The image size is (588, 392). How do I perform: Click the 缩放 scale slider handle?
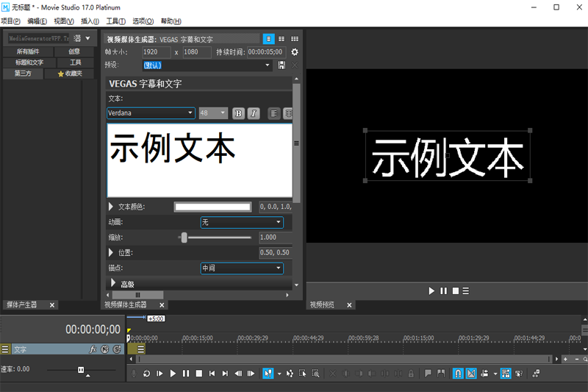pos(184,238)
